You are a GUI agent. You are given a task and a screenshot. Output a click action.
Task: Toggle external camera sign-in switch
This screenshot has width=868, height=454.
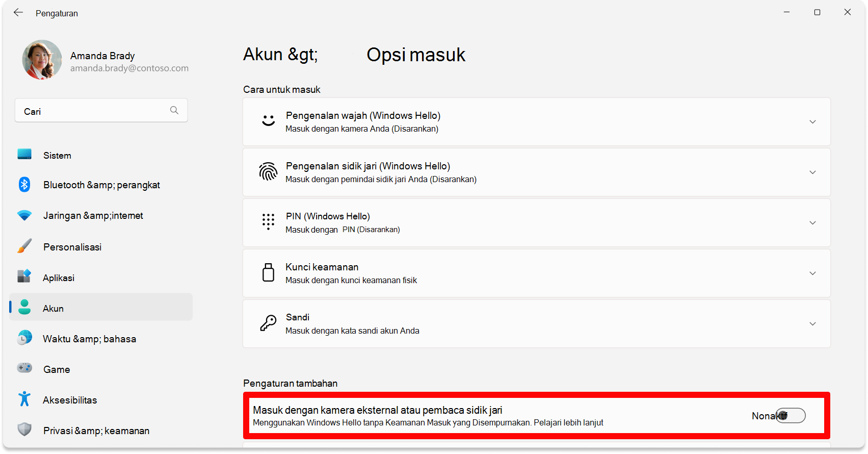click(x=791, y=416)
